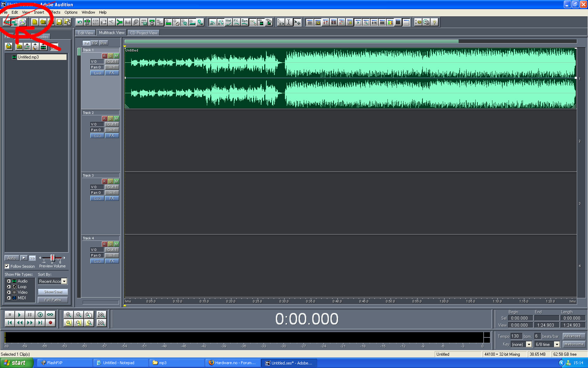Open the Key (none) dropdown

coord(529,345)
